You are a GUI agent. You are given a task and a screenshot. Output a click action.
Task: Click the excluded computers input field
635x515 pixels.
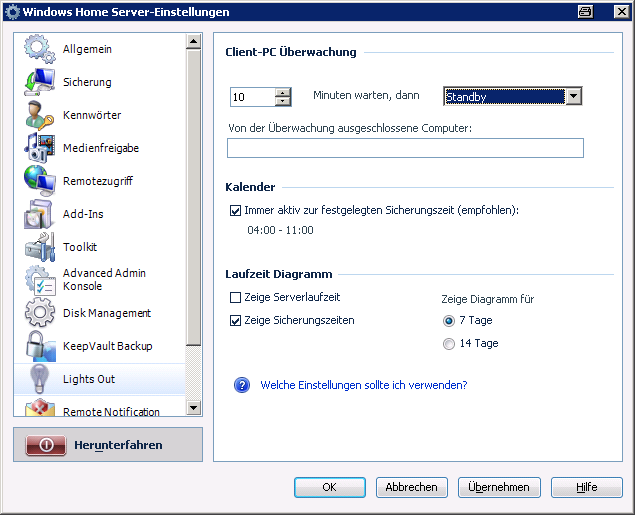coord(405,148)
